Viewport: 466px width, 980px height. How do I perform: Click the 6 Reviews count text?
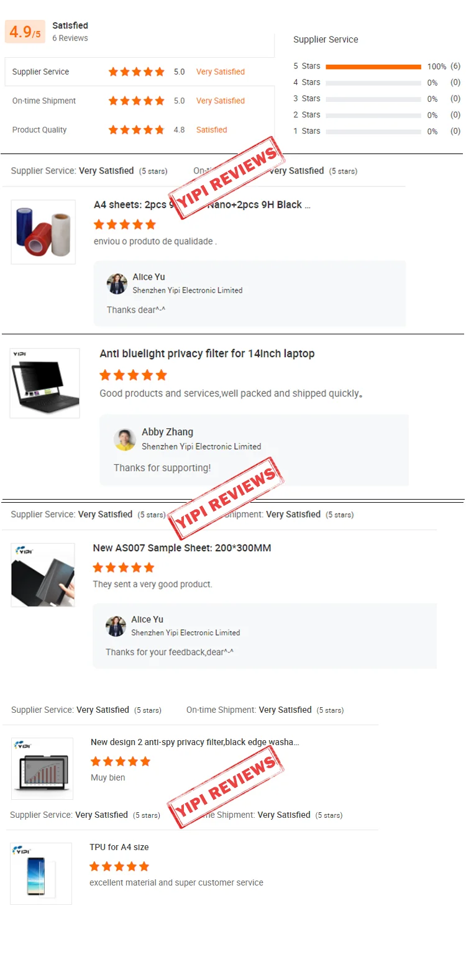point(70,38)
